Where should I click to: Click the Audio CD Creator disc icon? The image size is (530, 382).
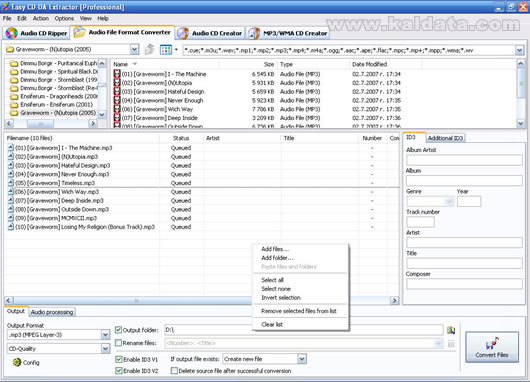pos(183,33)
